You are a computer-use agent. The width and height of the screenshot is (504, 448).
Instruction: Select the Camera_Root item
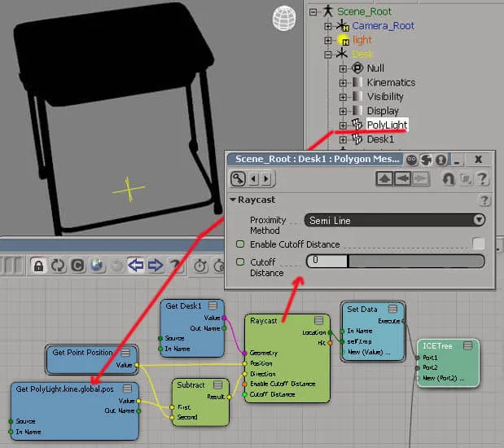pos(383,26)
